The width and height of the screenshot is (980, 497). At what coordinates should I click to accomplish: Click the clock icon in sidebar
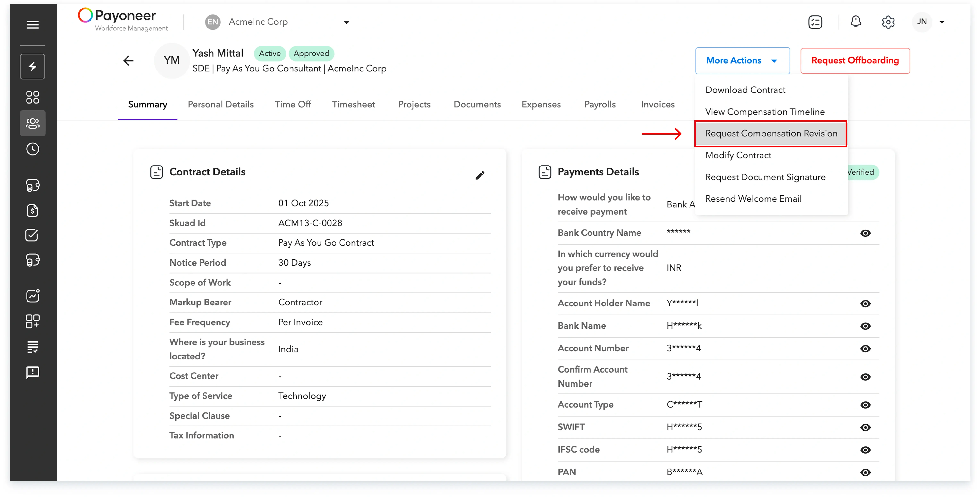click(33, 149)
